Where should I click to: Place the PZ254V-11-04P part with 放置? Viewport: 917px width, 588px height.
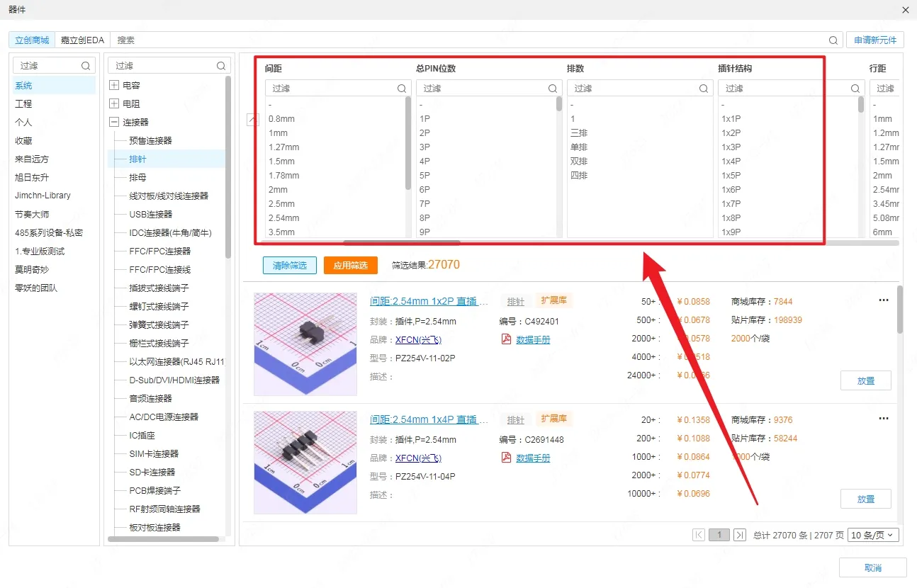point(865,499)
